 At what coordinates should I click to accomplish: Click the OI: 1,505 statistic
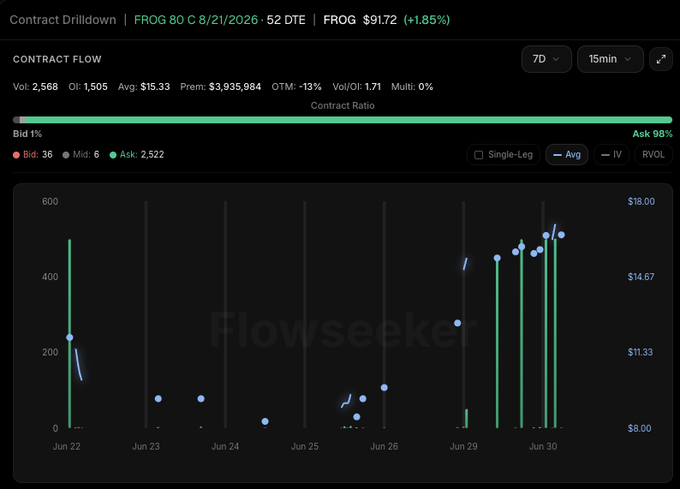[x=88, y=87]
